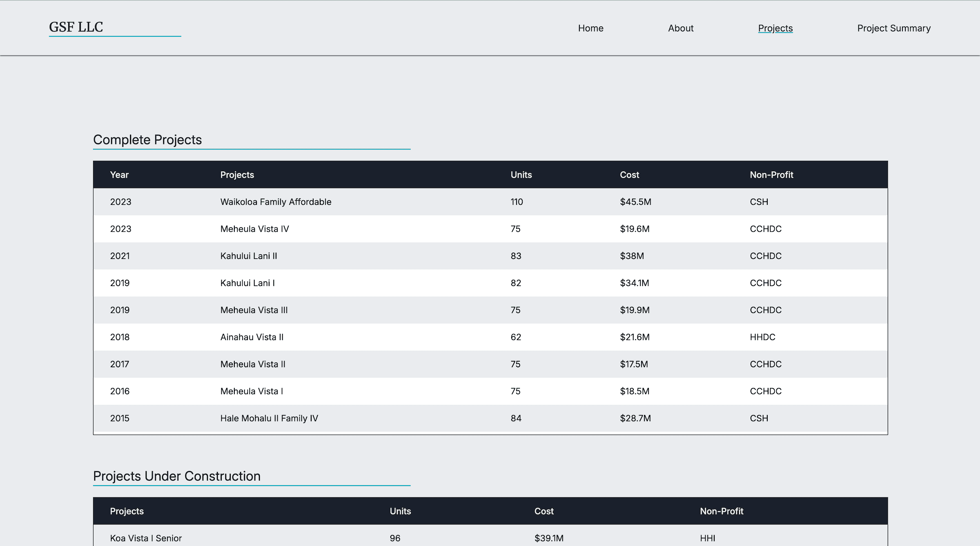
Task: Select the Meheula Vista IV project name
Action: [254, 229]
